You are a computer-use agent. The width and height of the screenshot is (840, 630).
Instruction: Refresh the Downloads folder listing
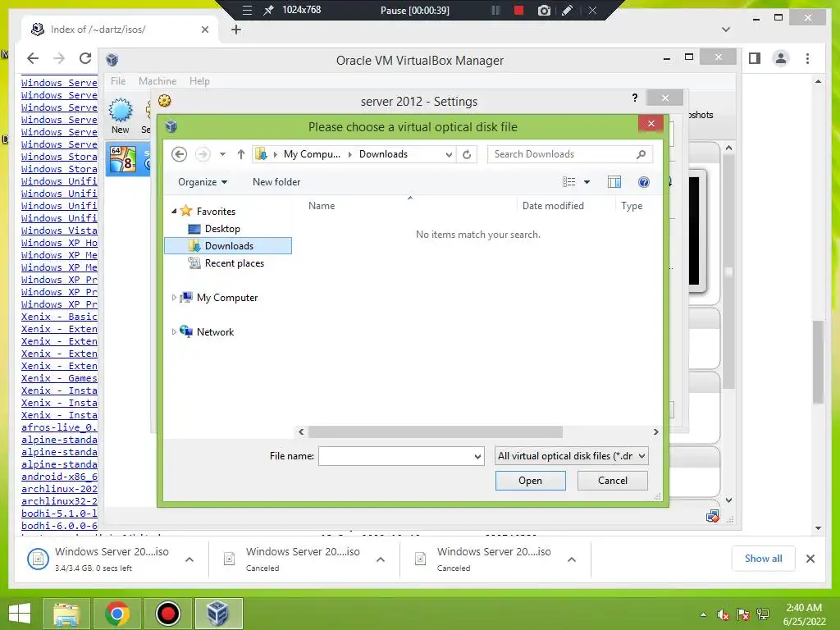[467, 154]
